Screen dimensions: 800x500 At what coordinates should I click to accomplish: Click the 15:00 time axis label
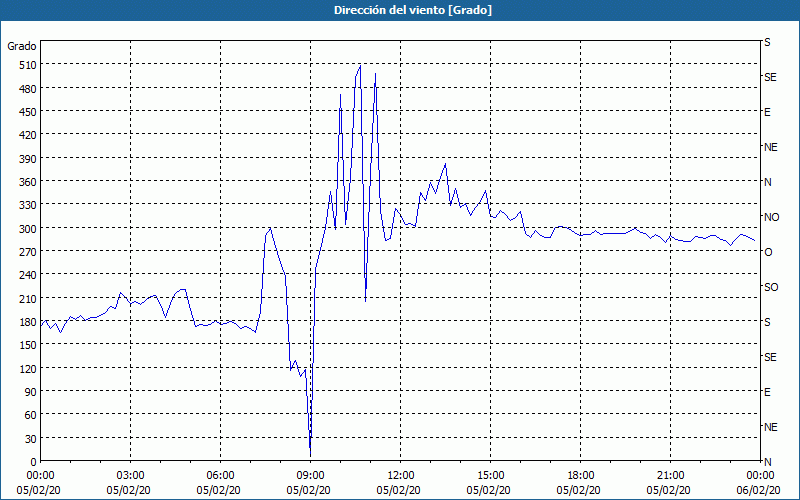coord(490,476)
